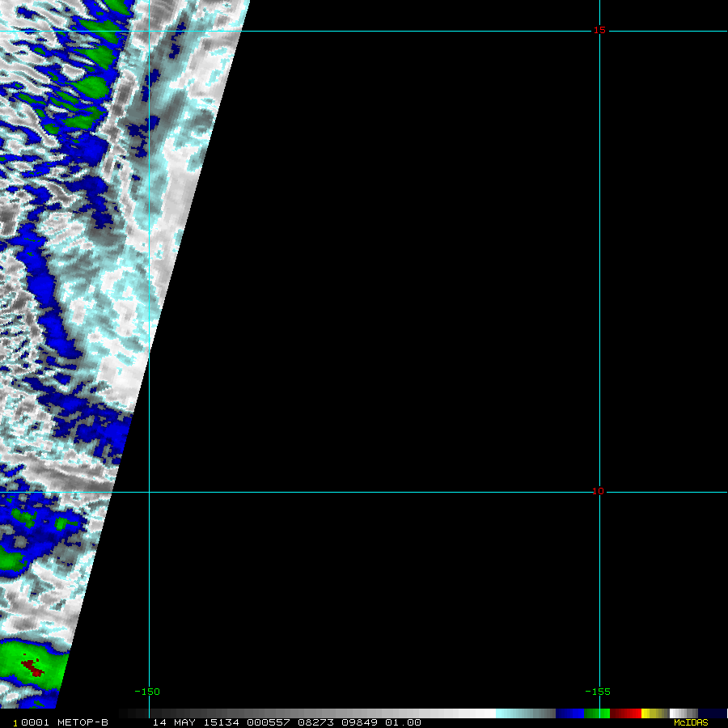Pick the dark navy end of color bar
The height and width of the screenshot is (728, 728).
click(712, 713)
